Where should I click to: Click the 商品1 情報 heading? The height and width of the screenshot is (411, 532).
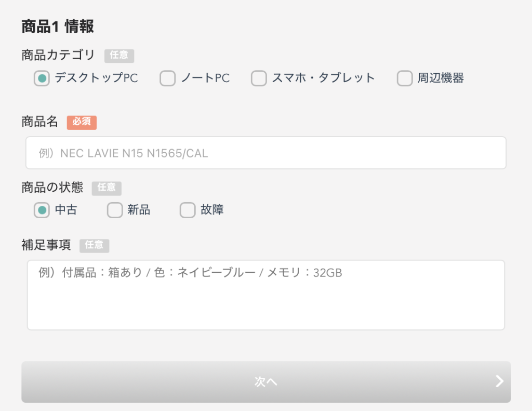point(57,26)
